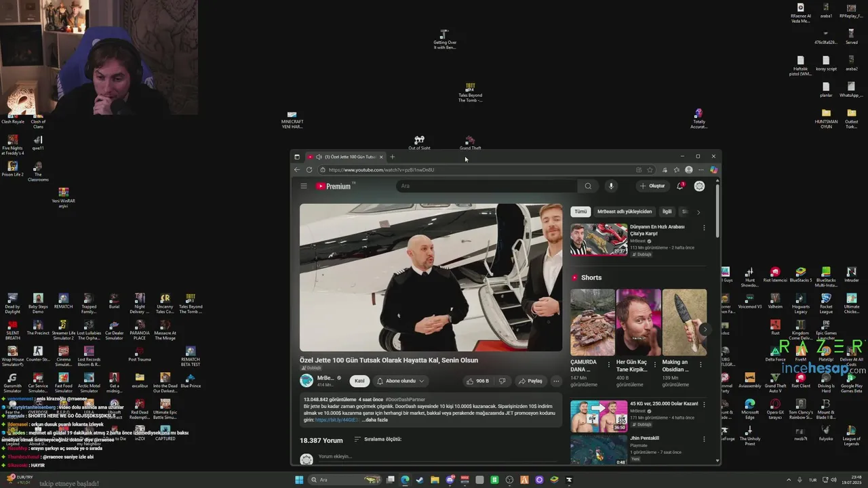Open Dead by Daylight desktop shortcut
868x488 pixels.
click(12, 303)
